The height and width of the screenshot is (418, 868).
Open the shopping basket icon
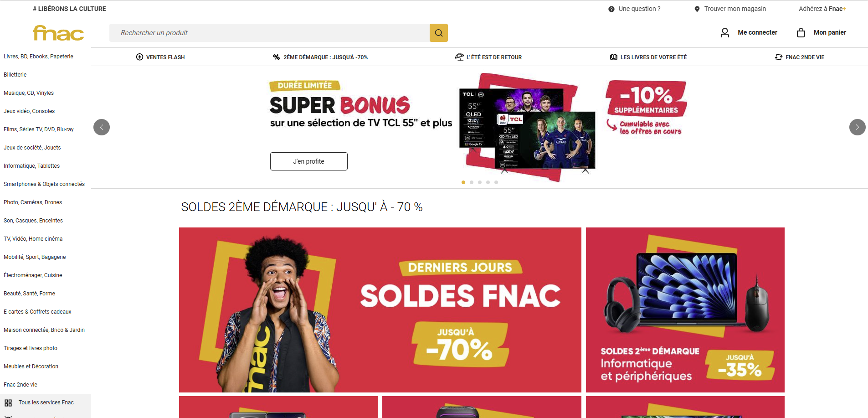(801, 32)
